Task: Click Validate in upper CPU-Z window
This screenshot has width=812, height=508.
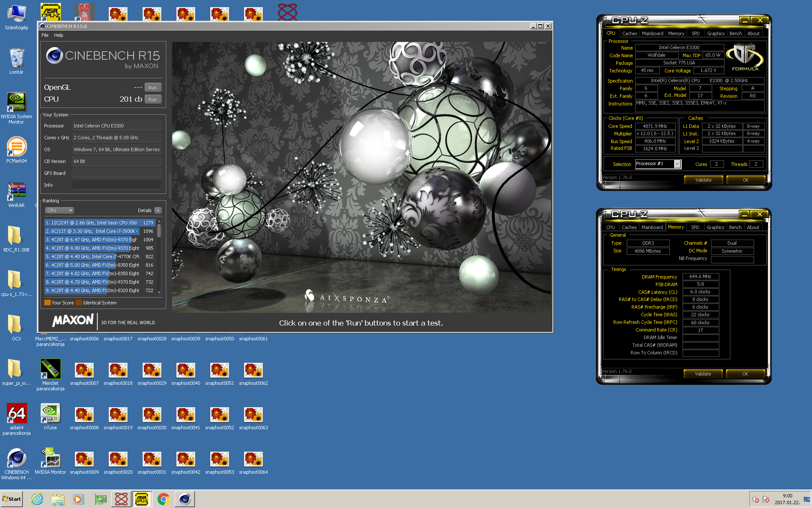Action: [x=703, y=180]
